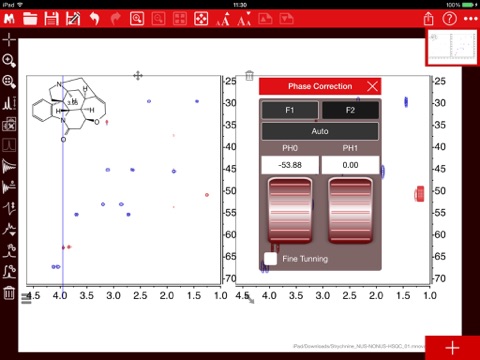Select the zoom-in magnifier toolbar icon
Screen dimensions: 480x360
tap(137, 19)
